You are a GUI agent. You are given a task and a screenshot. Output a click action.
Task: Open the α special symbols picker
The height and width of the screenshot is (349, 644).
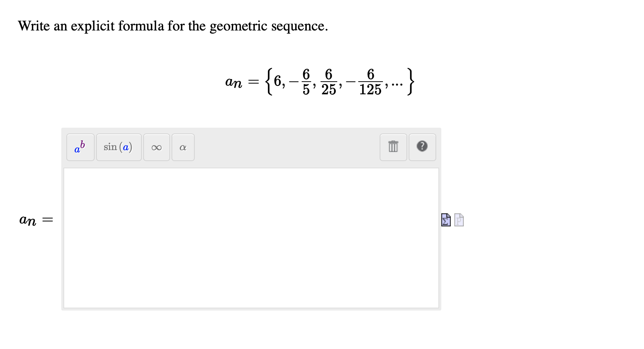pyautogui.click(x=183, y=147)
